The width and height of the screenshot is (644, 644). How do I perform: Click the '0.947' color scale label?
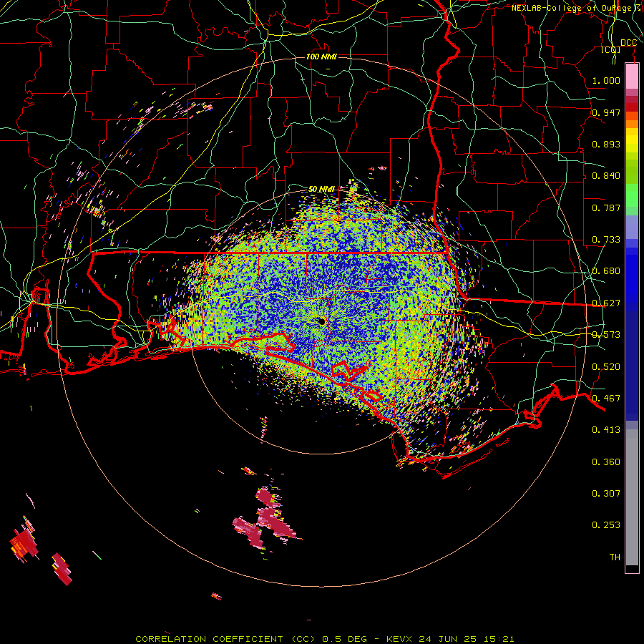click(x=606, y=112)
